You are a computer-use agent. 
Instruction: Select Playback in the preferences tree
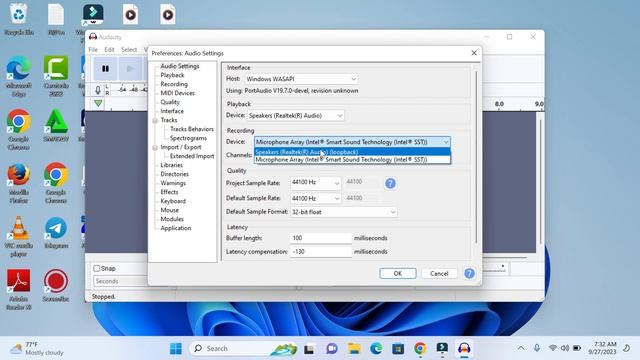pos(172,75)
